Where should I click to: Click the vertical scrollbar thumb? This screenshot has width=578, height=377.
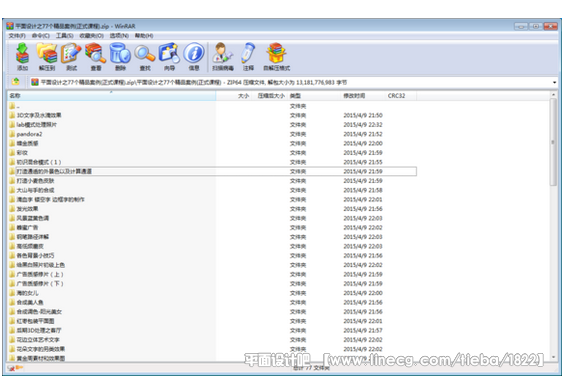click(553, 142)
